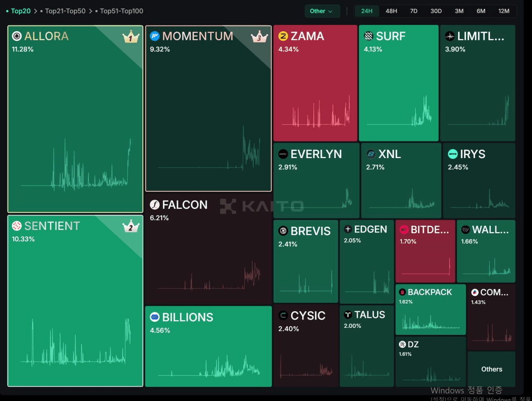Click the MOMENTUM 9.32% share value
This screenshot has height=401, width=532.
tap(160, 49)
